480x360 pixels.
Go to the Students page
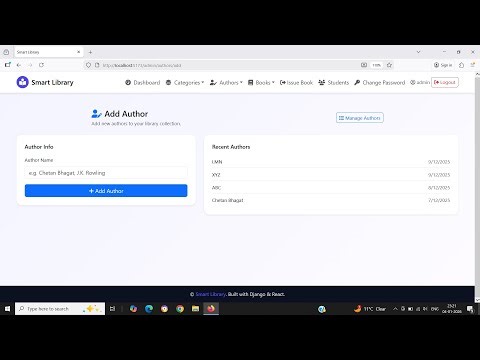(334, 82)
